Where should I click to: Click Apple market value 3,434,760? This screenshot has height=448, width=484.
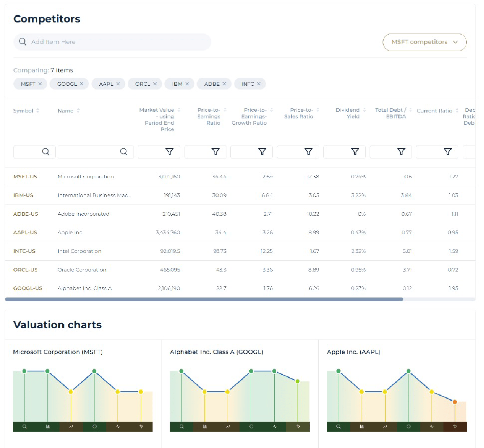point(168,233)
